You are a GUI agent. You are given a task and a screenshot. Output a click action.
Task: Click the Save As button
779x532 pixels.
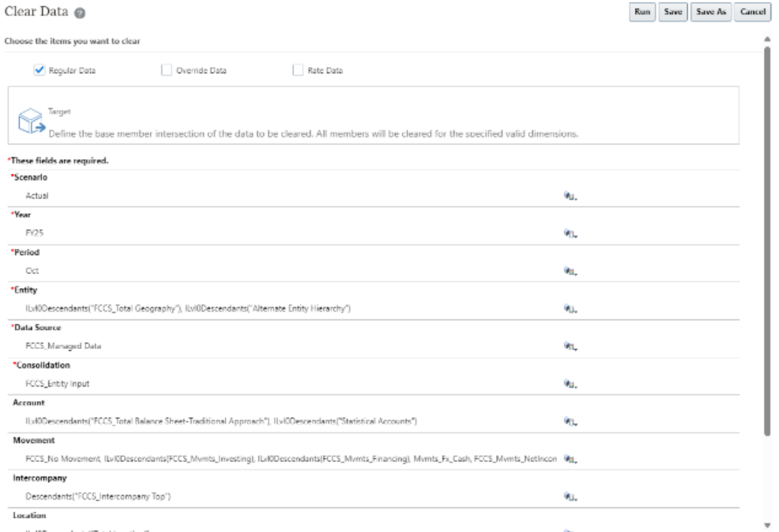pyautogui.click(x=711, y=12)
